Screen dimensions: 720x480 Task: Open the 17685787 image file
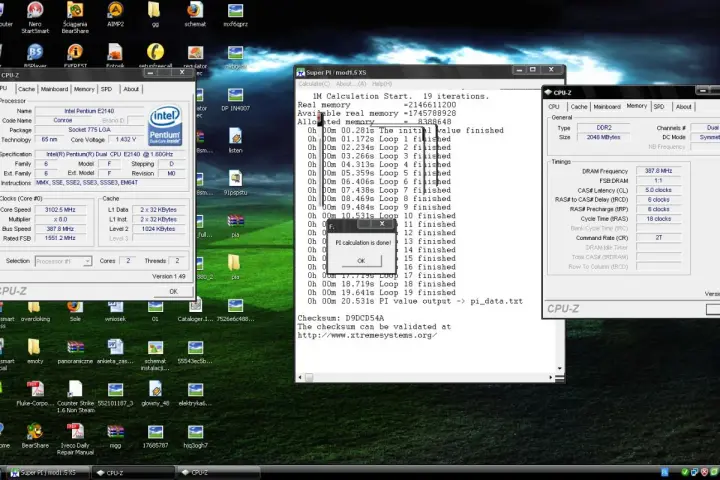pyautogui.click(x=155, y=436)
